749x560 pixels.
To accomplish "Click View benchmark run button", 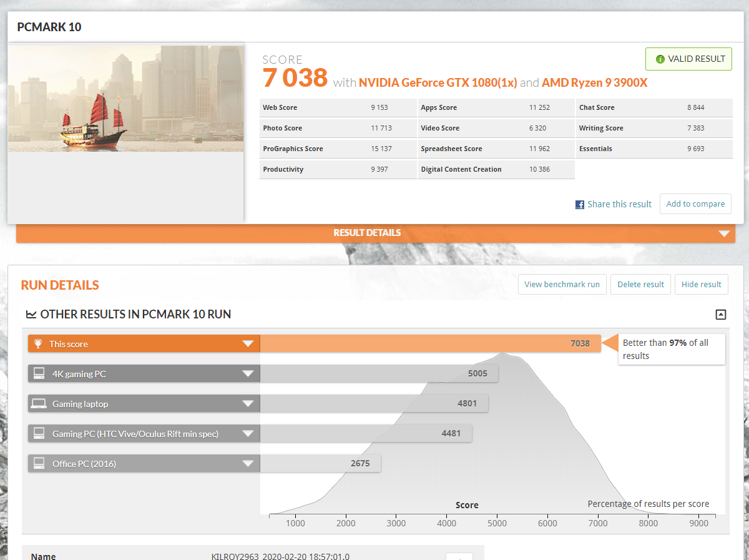I will (x=562, y=284).
